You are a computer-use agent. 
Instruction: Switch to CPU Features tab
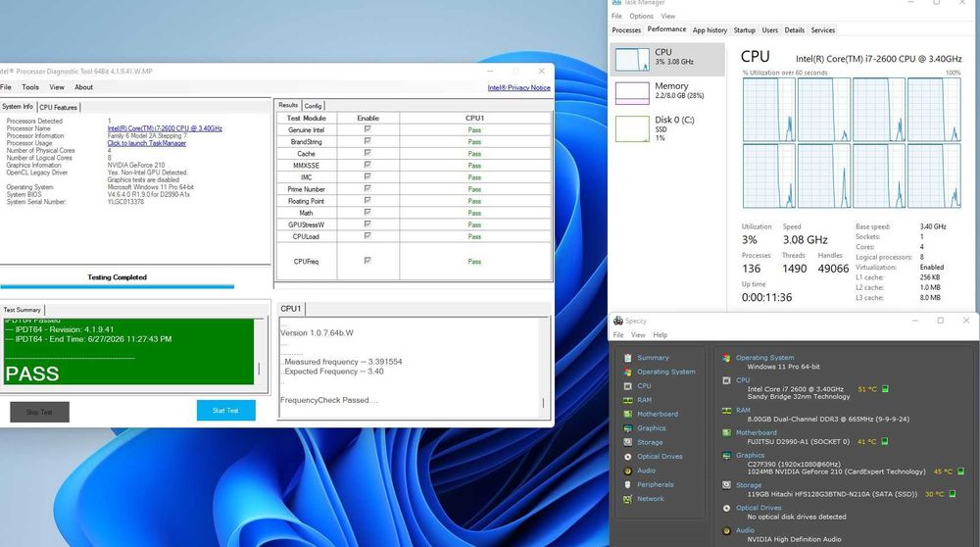[x=58, y=107]
